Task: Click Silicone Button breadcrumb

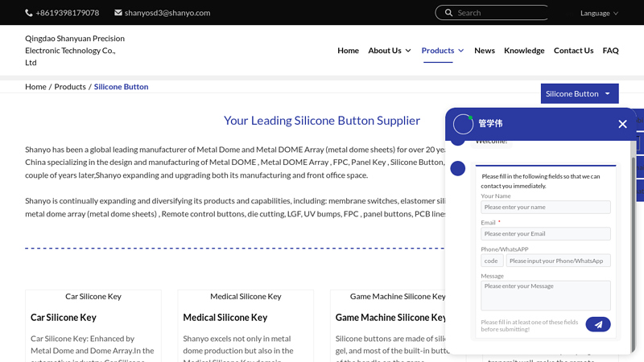Action: tap(121, 87)
